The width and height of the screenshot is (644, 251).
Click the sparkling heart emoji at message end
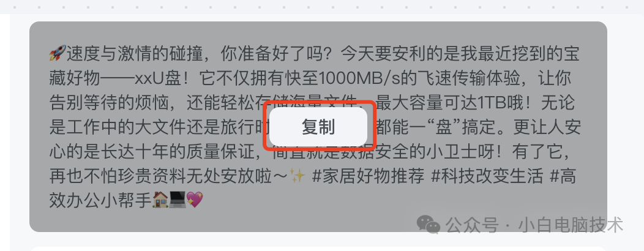[x=195, y=200]
